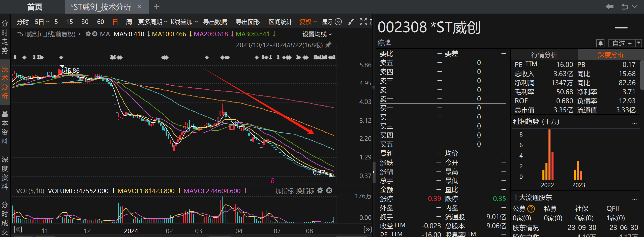Screen dimensions: 644x237
Task: Expand the *ST威创(日线,前复权) title arrow
Action: point(80,34)
